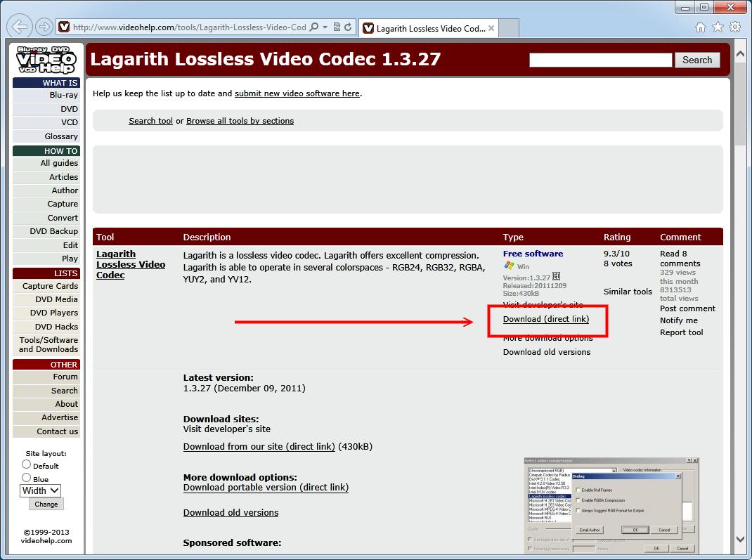Click 'Notify me' link
The height and width of the screenshot is (560, 752).
pyautogui.click(x=679, y=320)
